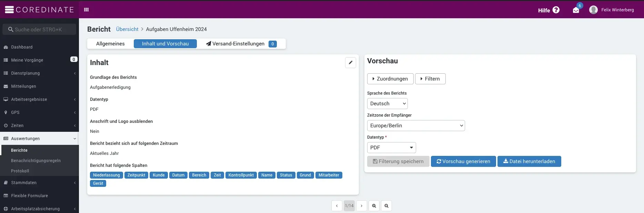Click the Bereich column tag
Screen dimensions: 644x213
[x=199, y=175]
